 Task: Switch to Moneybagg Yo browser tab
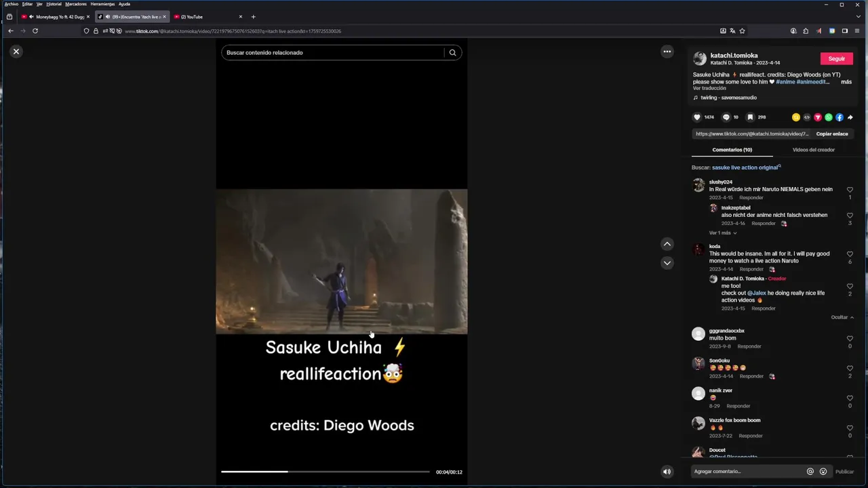pyautogui.click(x=56, y=17)
